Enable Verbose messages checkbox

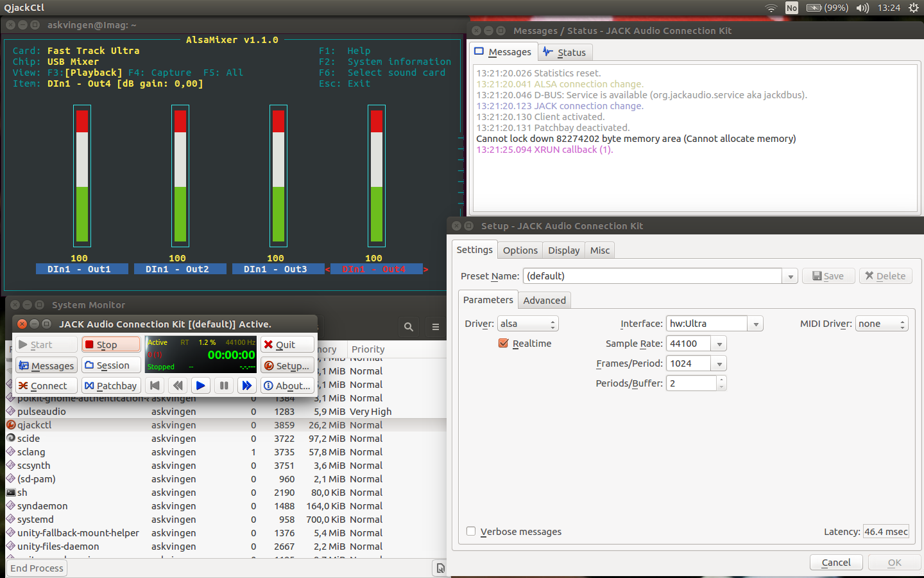click(472, 531)
